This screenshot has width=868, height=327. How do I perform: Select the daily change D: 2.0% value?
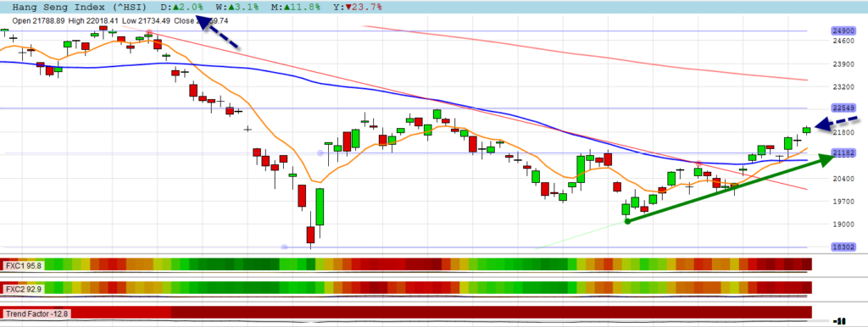tap(181, 8)
